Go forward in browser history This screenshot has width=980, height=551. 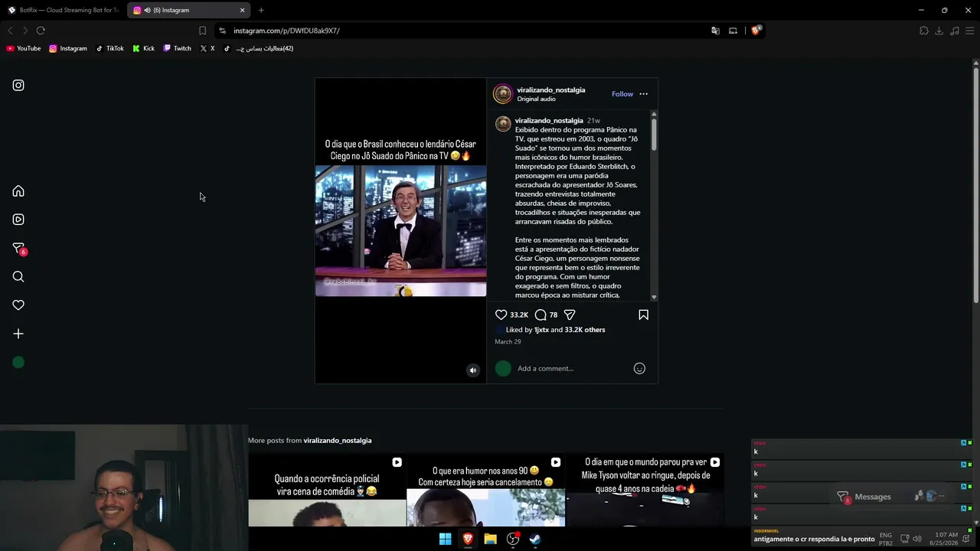pos(25,31)
